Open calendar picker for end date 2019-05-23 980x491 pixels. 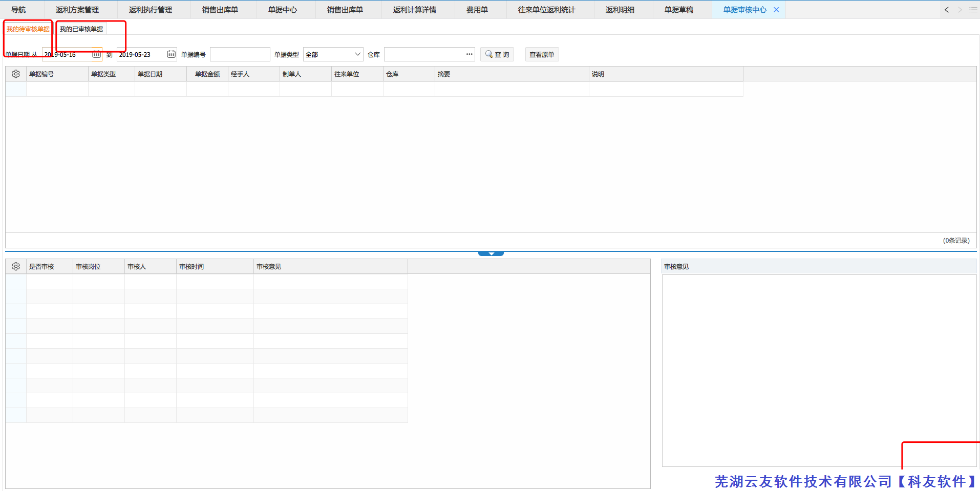coord(171,54)
